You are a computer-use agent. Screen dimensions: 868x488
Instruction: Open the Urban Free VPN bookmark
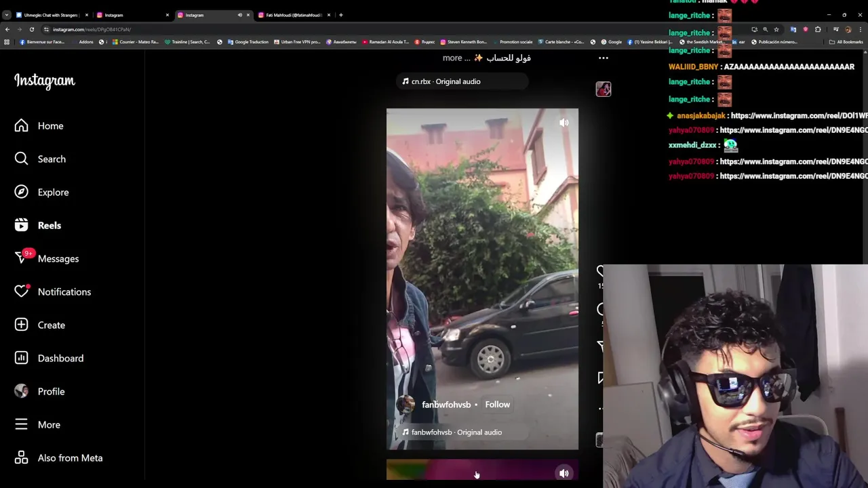[297, 42]
